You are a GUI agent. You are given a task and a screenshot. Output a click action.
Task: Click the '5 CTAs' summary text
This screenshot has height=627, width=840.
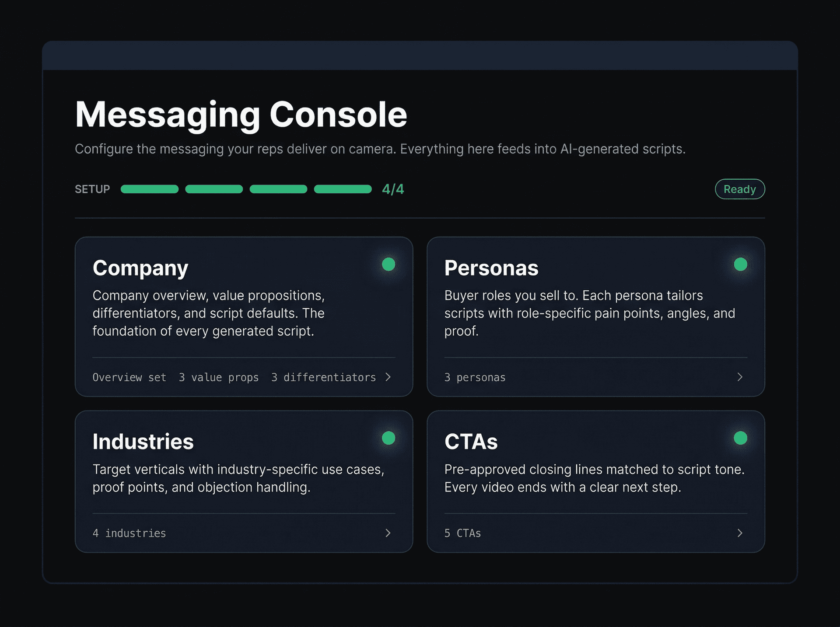462,533
